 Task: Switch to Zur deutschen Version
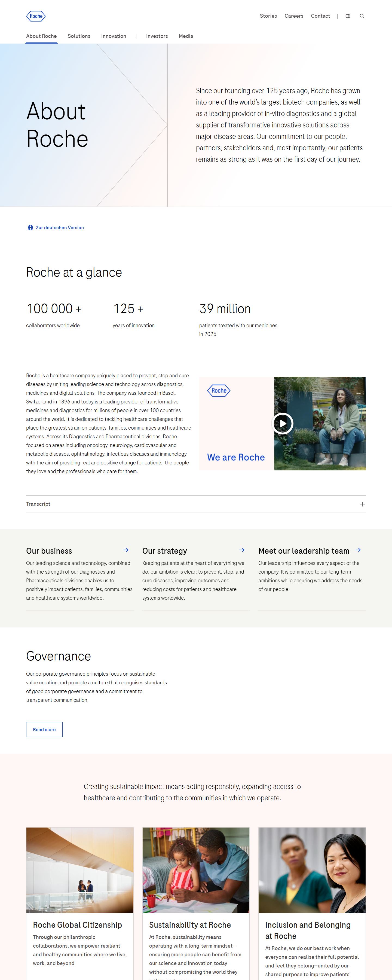[x=60, y=228]
